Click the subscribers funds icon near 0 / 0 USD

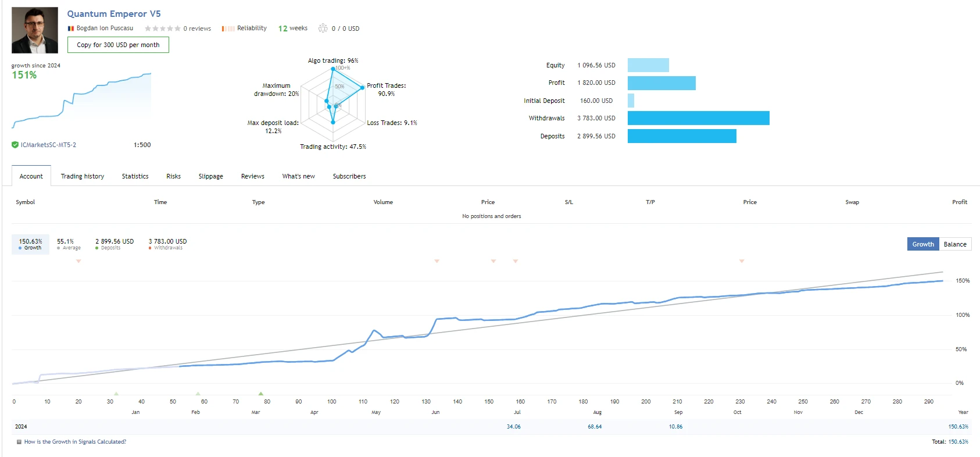tap(323, 28)
